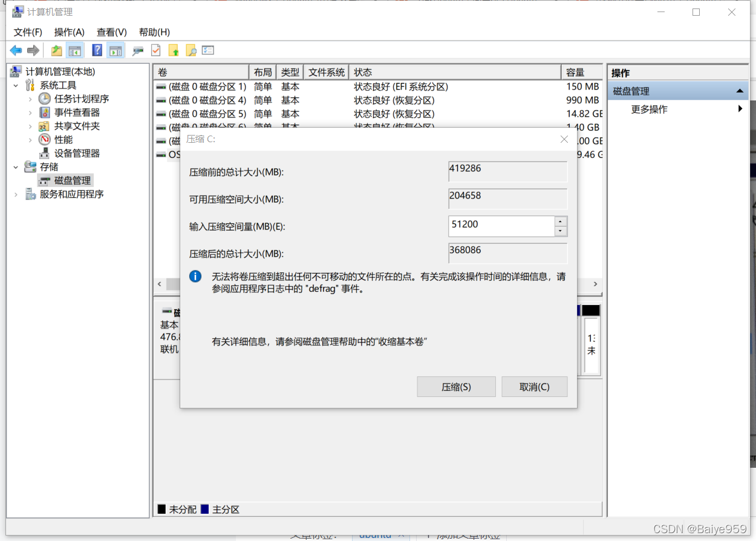Open the 查看(V) menu
Image resolution: width=756 pixels, height=541 pixels.
(x=112, y=32)
